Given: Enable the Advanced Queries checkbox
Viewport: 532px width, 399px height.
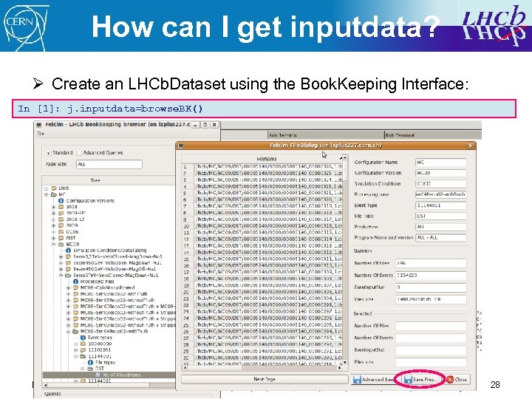Looking at the screenshot, I should (x=79, y=153).
